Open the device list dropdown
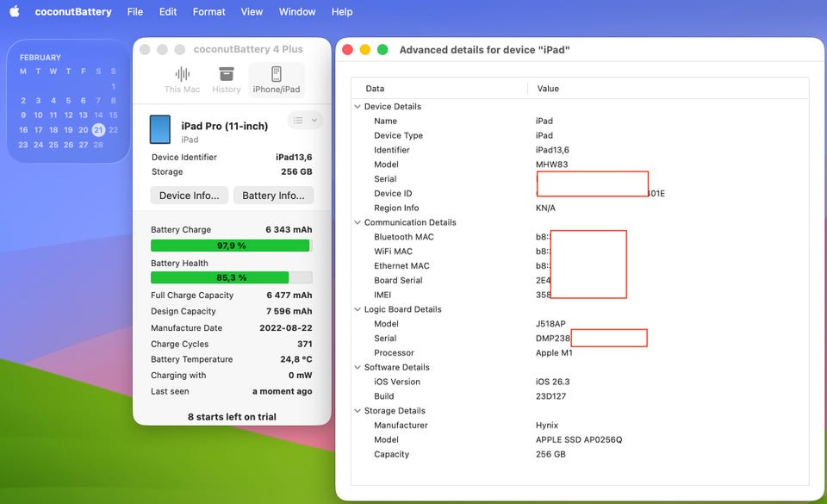827x504 pixels. (x=305, y=121)
